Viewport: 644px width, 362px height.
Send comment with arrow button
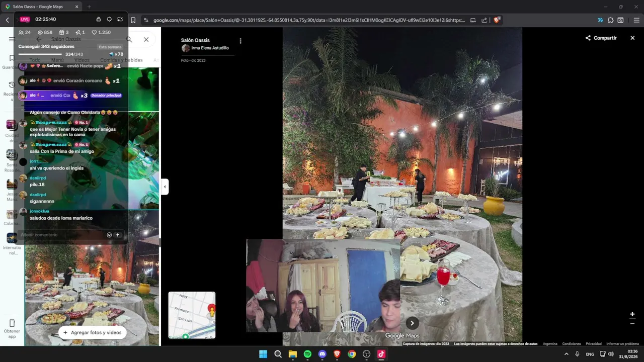point(118,235)
